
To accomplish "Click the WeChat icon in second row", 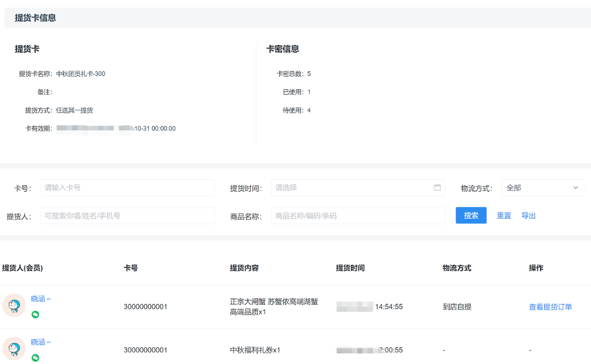I will [x=36, y=358].
